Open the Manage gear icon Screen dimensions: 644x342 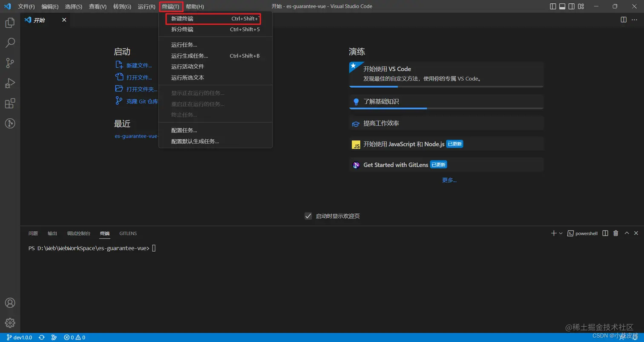[x=10, y=323]
